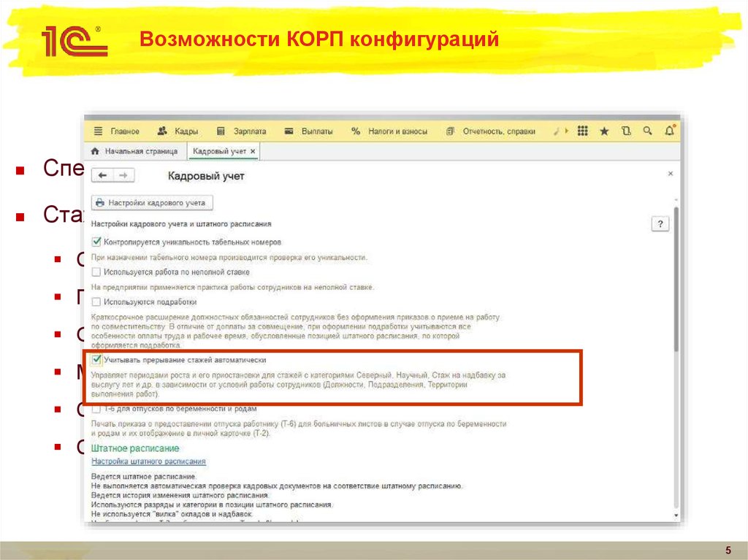The width and height of the screenshot is (748, 560).
Task: Click the search magnifier icon
Action: [x=647, y=131]
